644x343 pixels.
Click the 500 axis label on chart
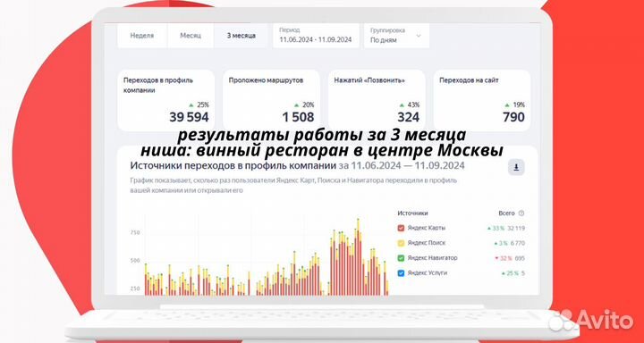coord(135,261)
